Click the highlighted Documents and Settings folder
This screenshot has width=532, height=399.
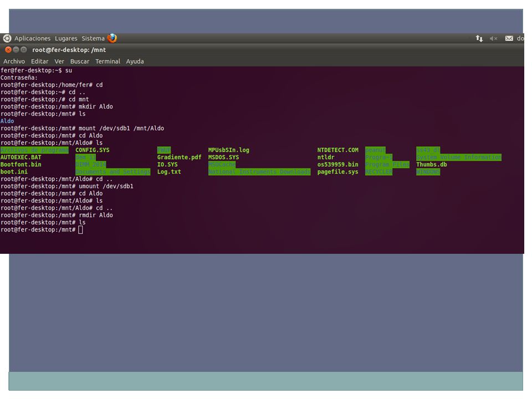point(112,172)
